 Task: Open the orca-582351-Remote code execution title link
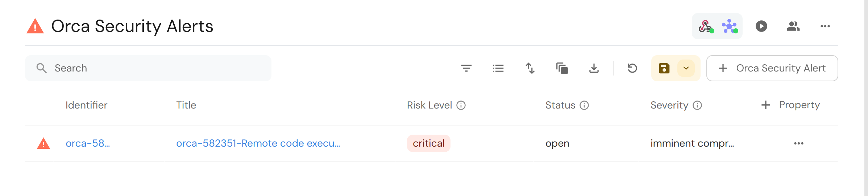258,143
